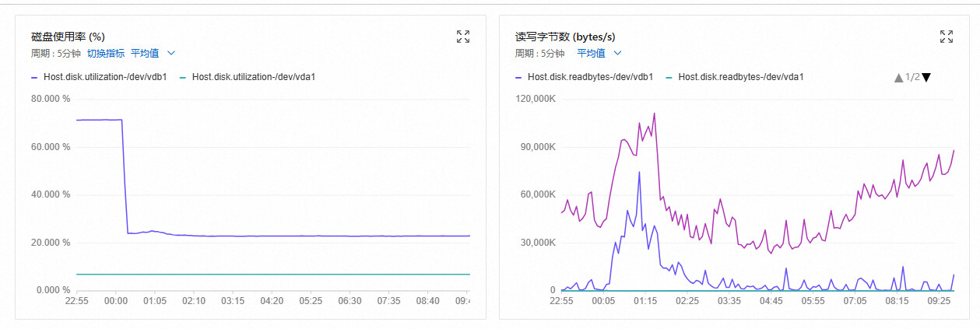Go to next legend page using down triangle

point(926,78)
